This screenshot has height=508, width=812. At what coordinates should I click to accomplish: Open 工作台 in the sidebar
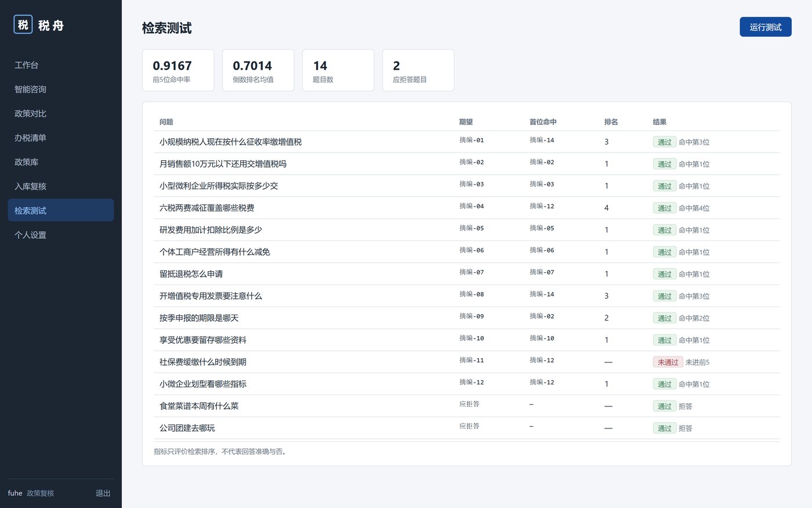point(61,65)
